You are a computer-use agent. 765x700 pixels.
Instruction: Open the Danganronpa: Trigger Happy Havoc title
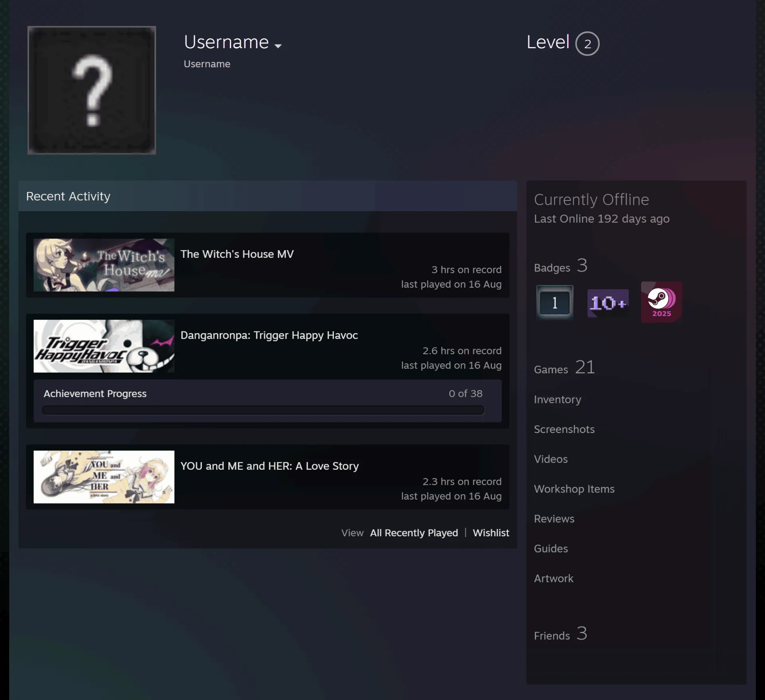[269, 335]
